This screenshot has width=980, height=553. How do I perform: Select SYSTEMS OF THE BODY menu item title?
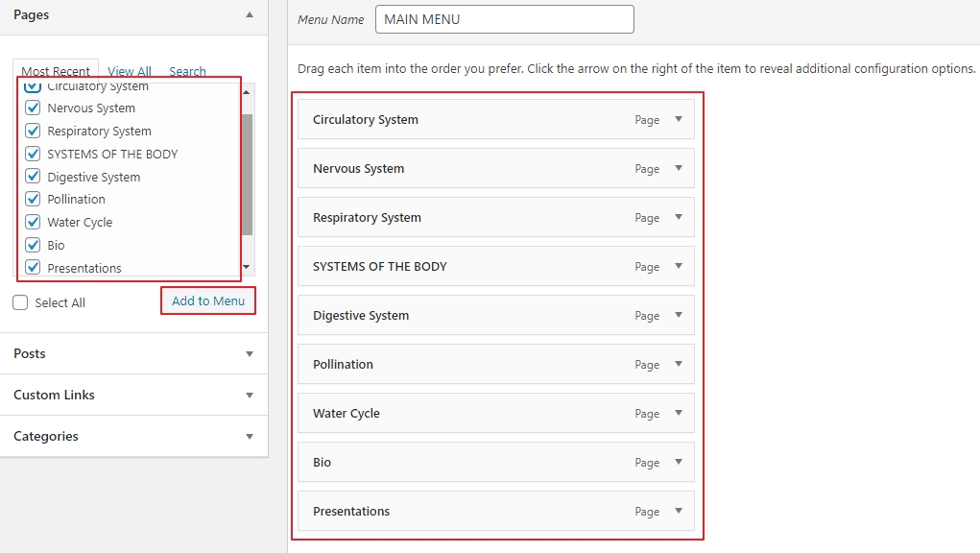point(380,266)
